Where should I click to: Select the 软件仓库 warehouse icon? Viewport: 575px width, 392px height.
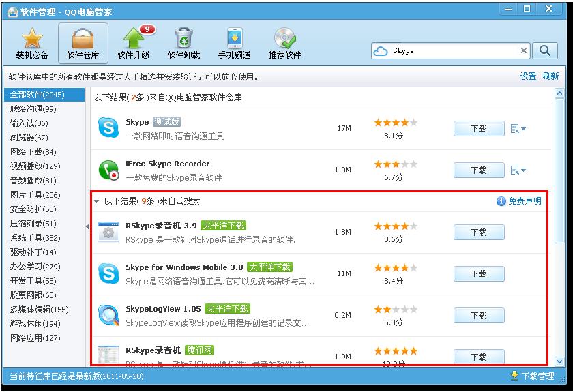[x=83, y=43]
